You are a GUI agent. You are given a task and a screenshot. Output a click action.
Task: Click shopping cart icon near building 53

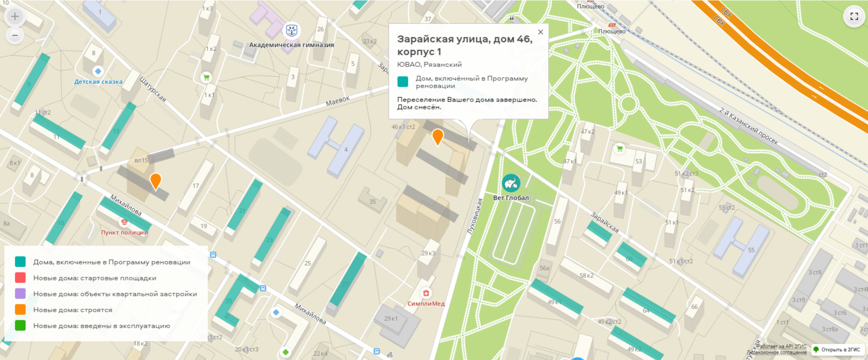(x=619, y=149)
